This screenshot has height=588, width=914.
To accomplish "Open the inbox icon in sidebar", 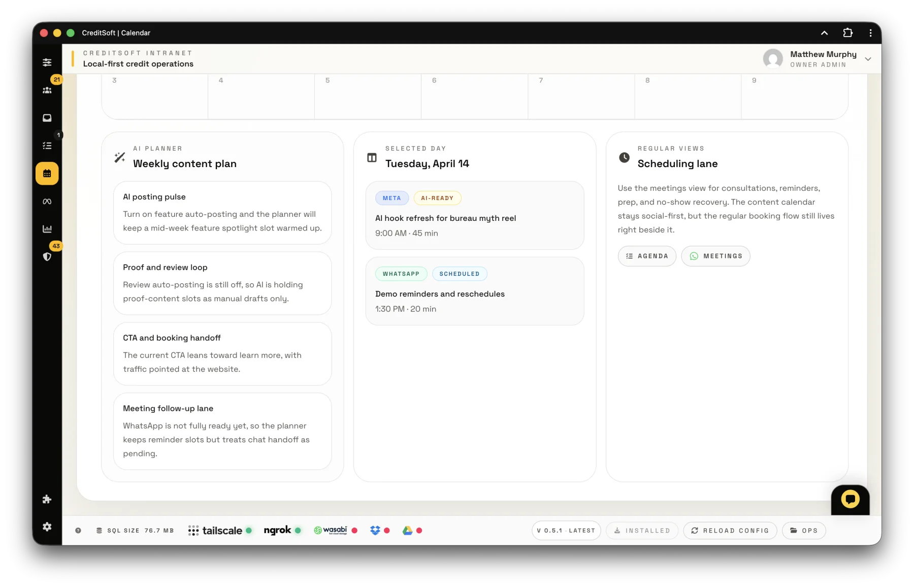I will click(47, 118).
